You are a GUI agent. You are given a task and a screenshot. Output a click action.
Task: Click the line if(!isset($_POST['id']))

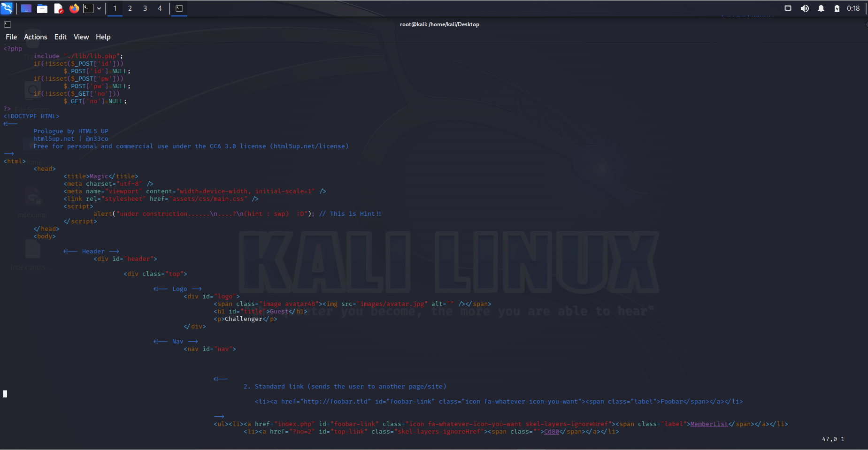point(78,64)
